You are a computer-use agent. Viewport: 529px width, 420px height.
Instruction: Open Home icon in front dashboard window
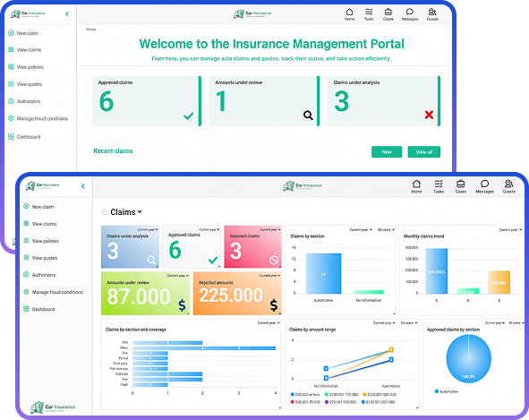(x=416, y=186)
